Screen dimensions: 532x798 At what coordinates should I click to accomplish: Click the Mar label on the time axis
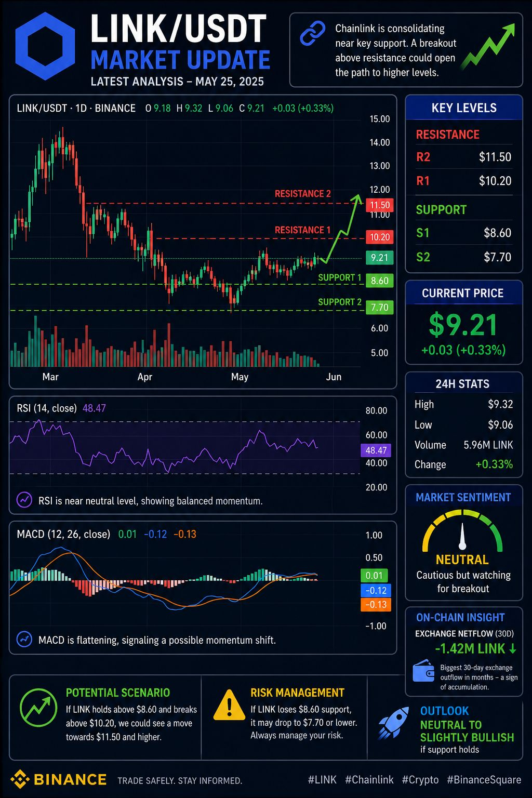(x=50, y=377)
